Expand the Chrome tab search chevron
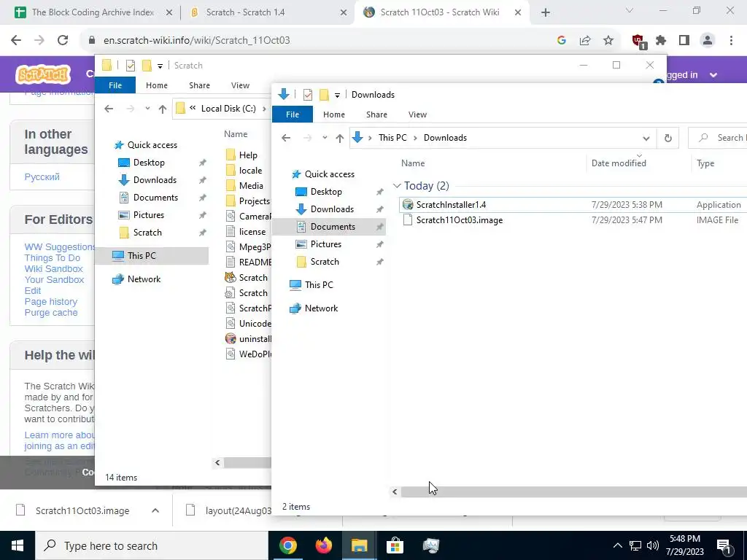747x560 pixels. [x=629, y=10]
